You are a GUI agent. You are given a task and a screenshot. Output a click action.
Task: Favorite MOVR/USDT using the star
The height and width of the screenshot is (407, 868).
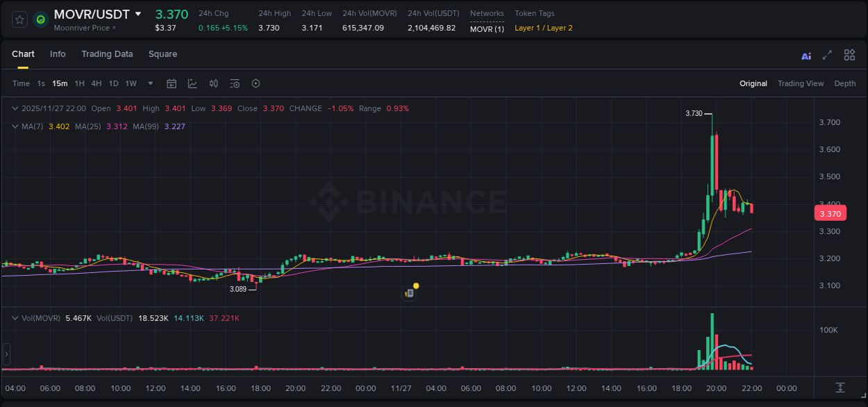coord(19,19)
